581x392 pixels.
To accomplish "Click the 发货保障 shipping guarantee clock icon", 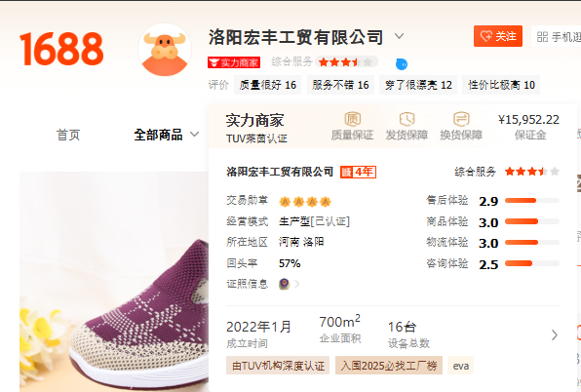I will [x=407, y=119].
